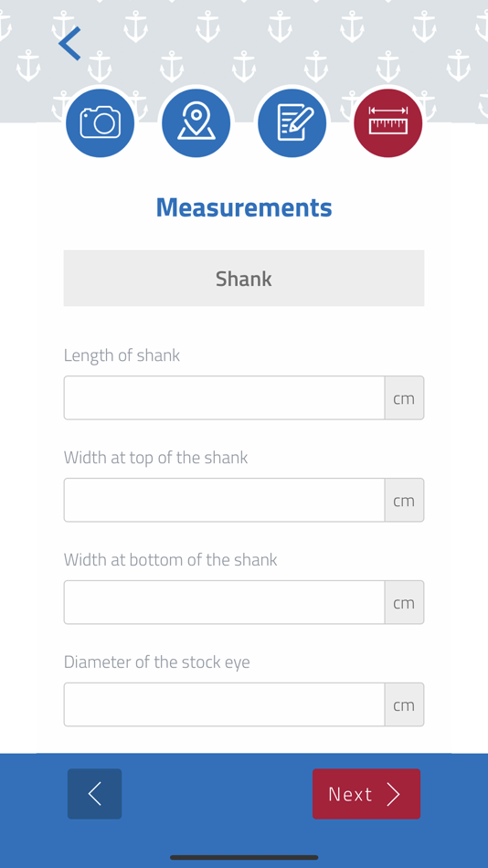Click the Width at top of the shank field
Viewport: 488px width, 868px height.
(224, 500)
